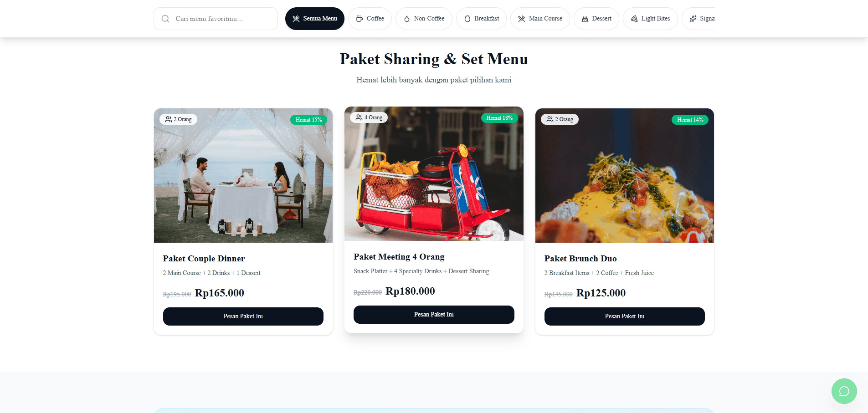Click the egg icon for Breakfast
Image resolution: width=868 pixels, height=413 pixels.
click(x=467, y=19)
